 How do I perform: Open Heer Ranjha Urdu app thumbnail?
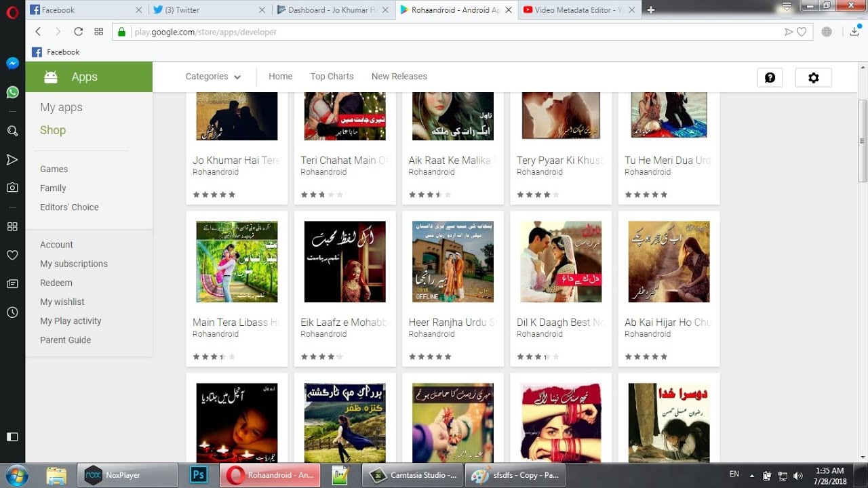point(453,262)
